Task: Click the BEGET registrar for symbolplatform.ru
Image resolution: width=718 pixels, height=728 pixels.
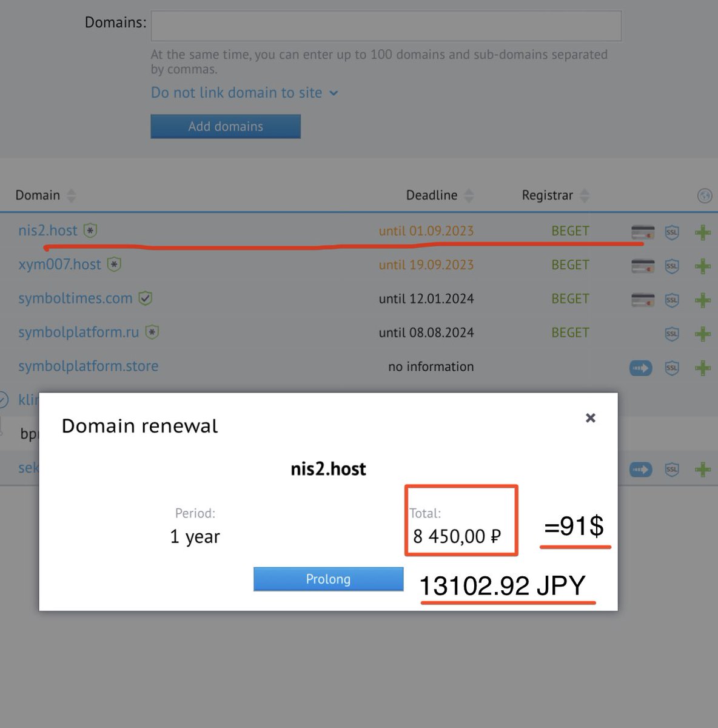Action: [570, 333]
